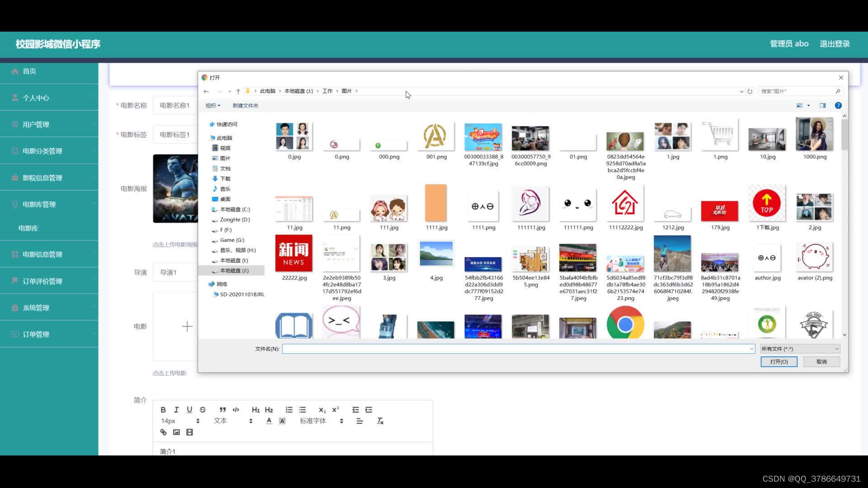Increase indent in editor
Image resolution: width=868 pixels, height=488 pixels.
pos(369,410)
